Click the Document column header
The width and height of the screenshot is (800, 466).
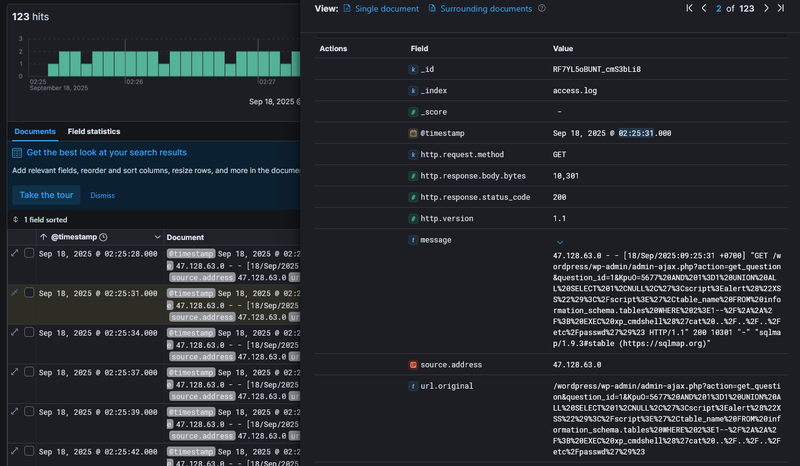pyautogui.click(x=185, y=237)
